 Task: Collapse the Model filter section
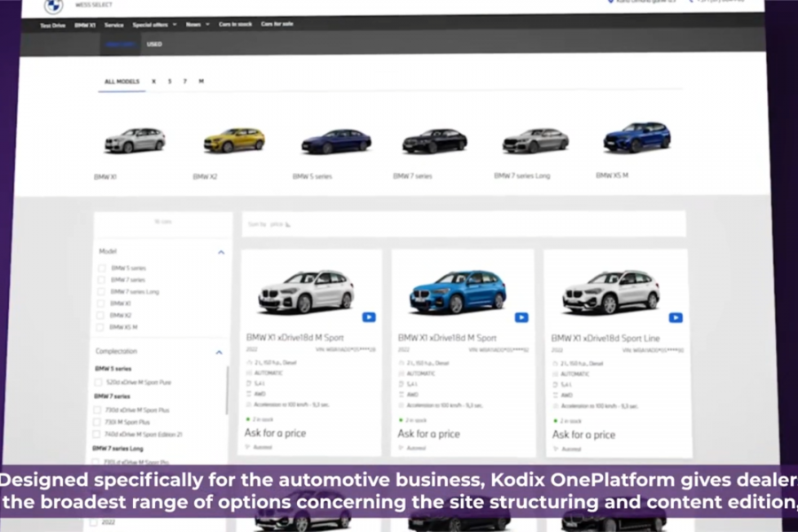click(x=221, y=252)
